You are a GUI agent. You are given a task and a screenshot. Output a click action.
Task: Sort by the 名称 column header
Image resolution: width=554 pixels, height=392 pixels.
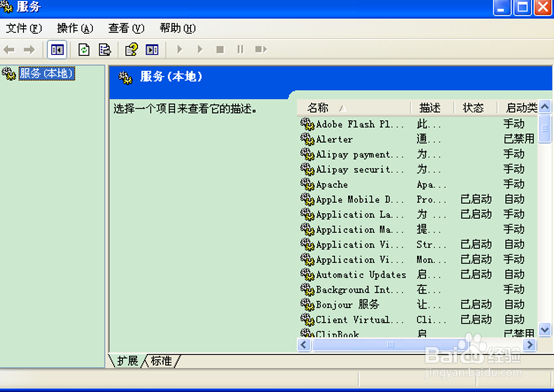point(354,108)
